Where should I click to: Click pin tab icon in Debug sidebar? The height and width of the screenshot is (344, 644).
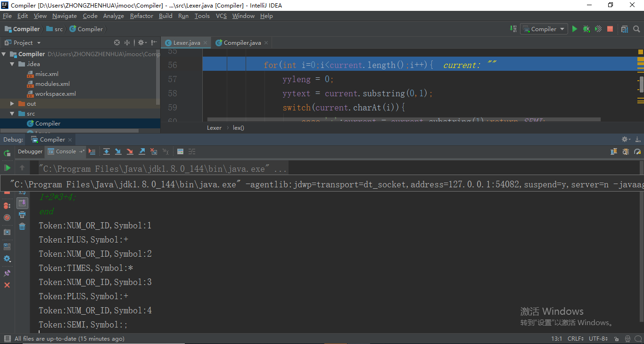coord(7,273)
